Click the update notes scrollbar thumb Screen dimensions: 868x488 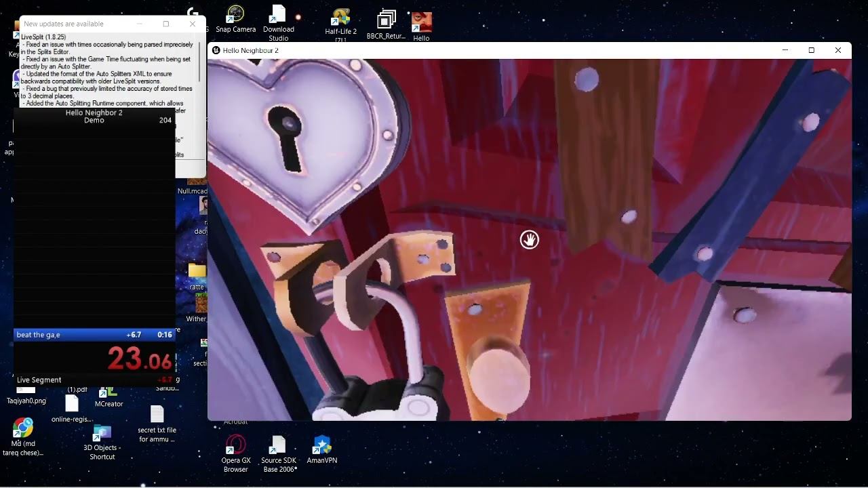200,61
